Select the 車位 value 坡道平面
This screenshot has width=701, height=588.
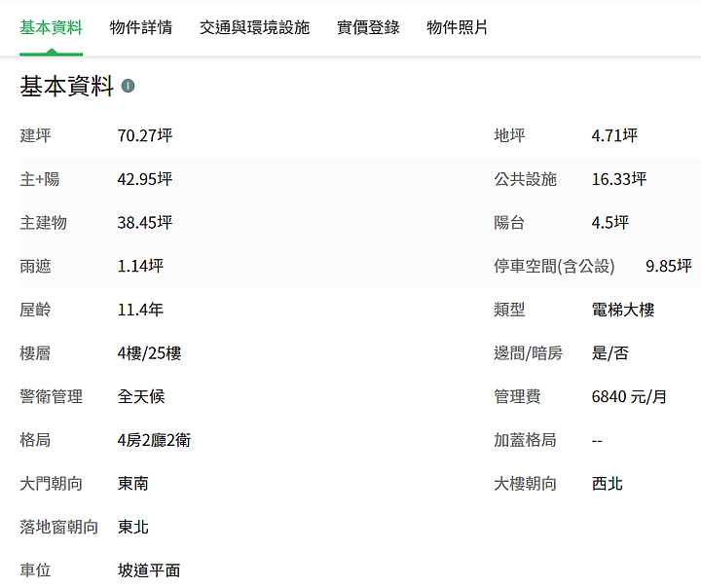coord(149,570)
